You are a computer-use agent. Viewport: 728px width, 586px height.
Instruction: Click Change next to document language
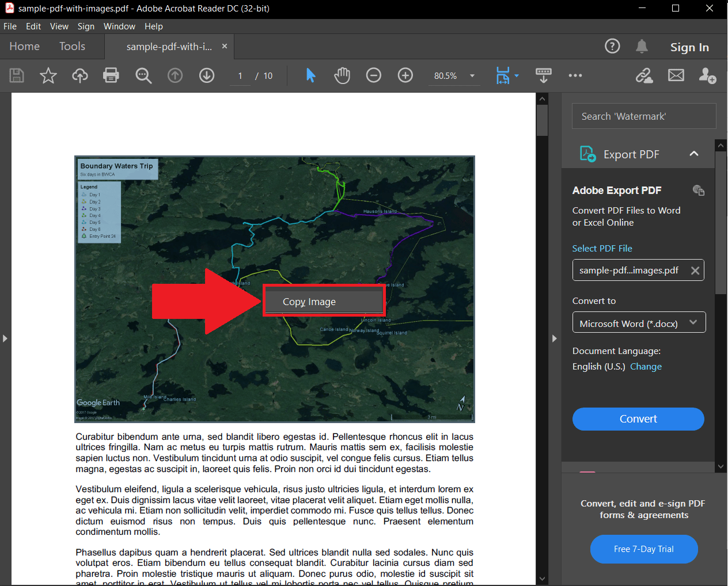(x=646, y=367)
